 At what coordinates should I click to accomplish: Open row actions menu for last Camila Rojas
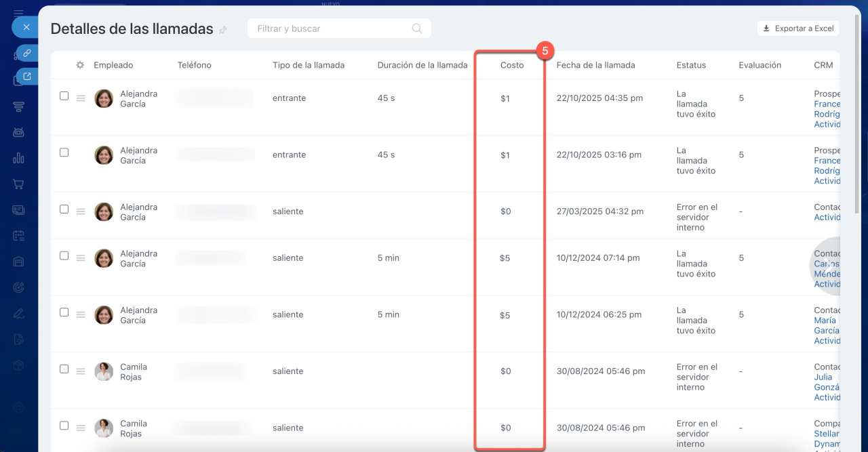[x=81, y=428]
